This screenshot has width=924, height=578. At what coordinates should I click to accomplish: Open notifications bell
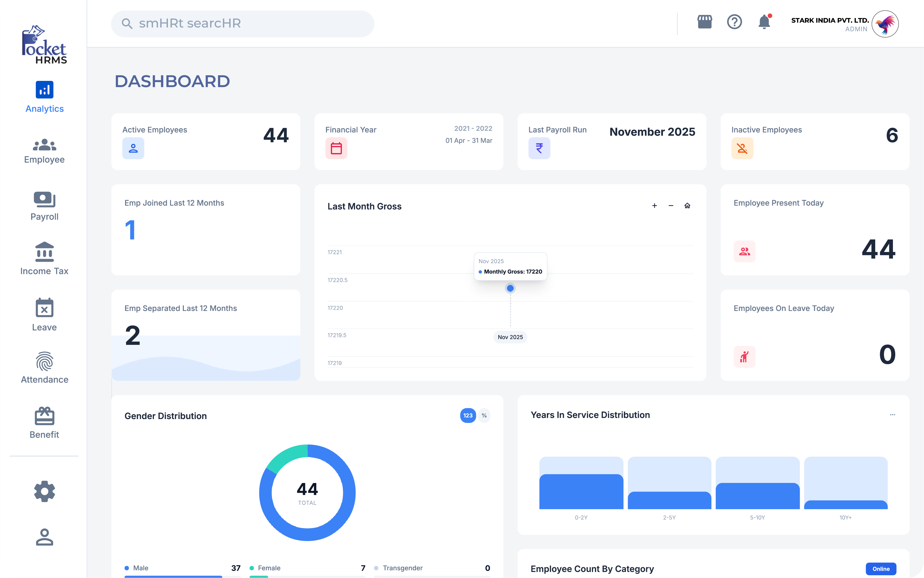(765, 22)
